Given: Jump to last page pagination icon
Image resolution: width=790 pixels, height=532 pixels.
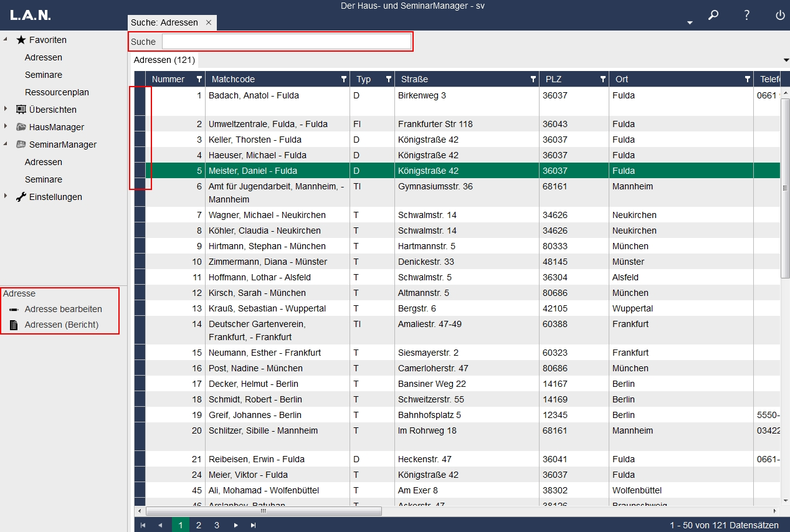Looking at the screenshot, I should (x=253, y=525).
